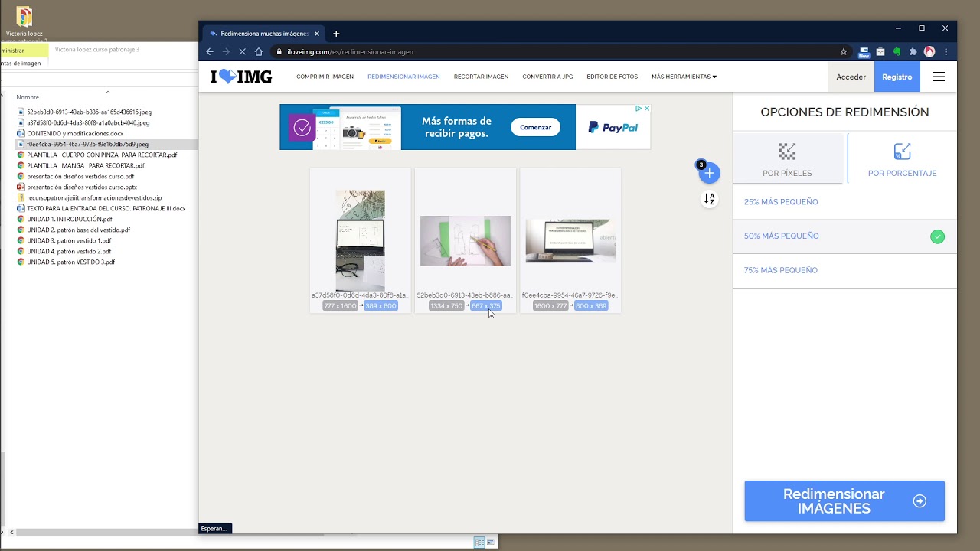This screenshot has height=551, width=980.
Task: Go back in the Chrome browser
Action: click(210, 52)
